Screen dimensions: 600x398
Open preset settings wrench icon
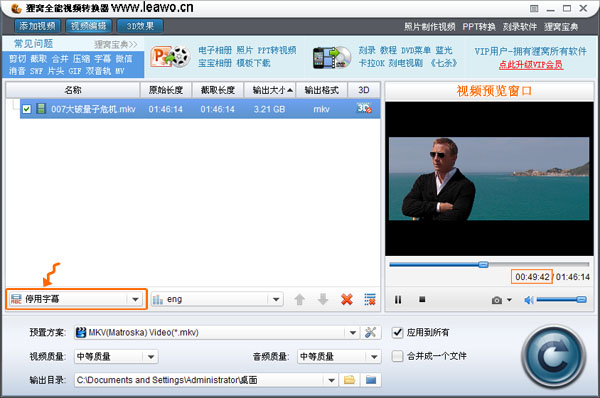370,332
